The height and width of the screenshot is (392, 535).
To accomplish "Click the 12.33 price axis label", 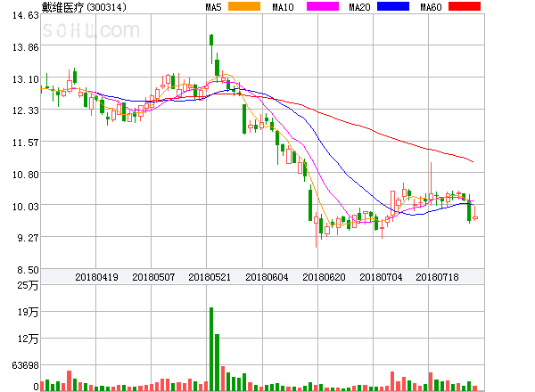I will click(26, 110).
